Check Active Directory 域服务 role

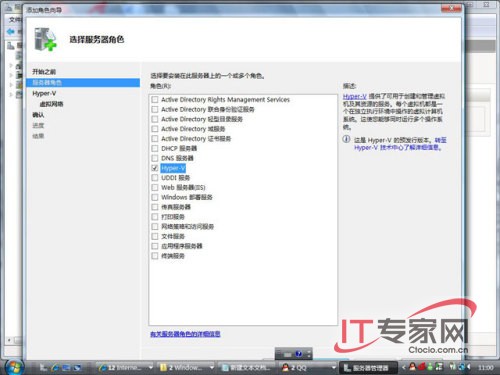pyautogui.click(x=155, y=129)
